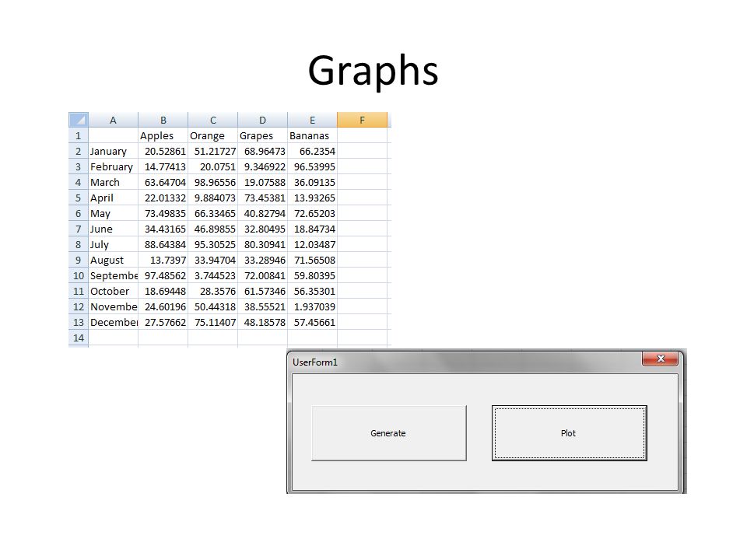Select the March cell
The height and width of the screenshot is (560, 747).
tap(114, 182)
